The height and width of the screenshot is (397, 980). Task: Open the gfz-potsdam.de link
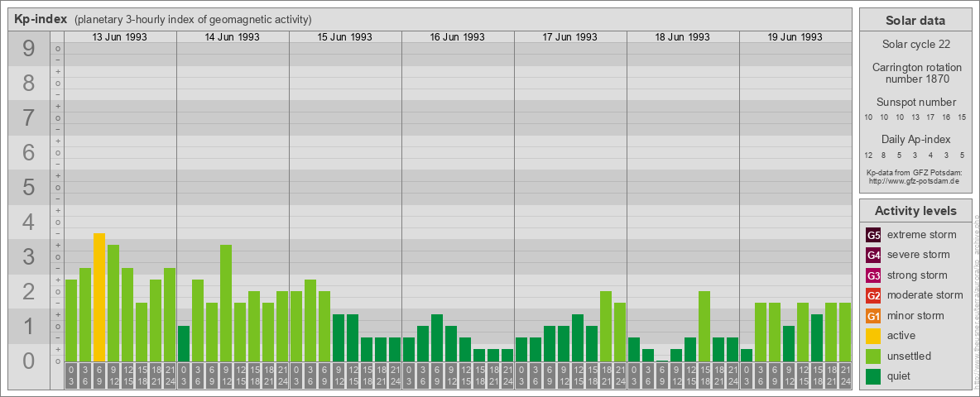coord(914,180)
